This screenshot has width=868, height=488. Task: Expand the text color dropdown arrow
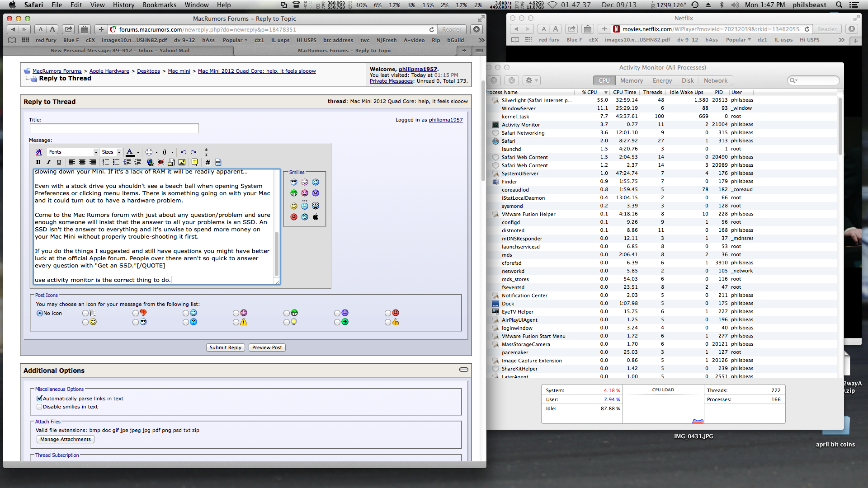138,152
